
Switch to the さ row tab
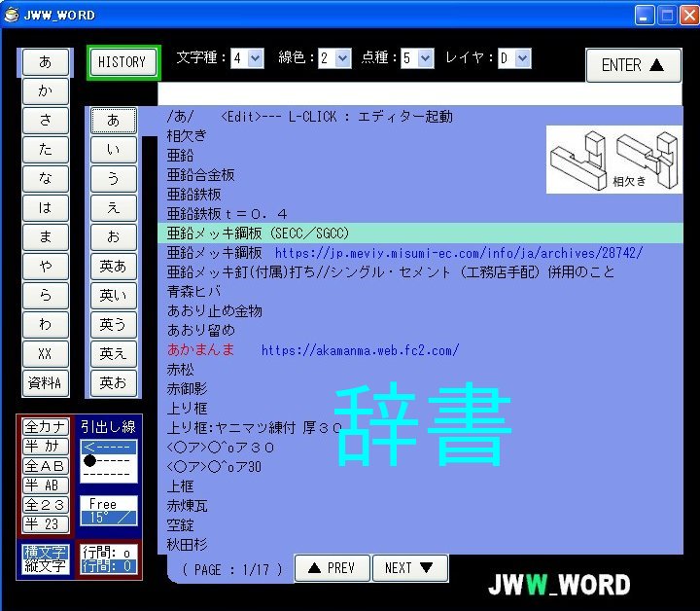pyautogui.click(x=46, y=121)
